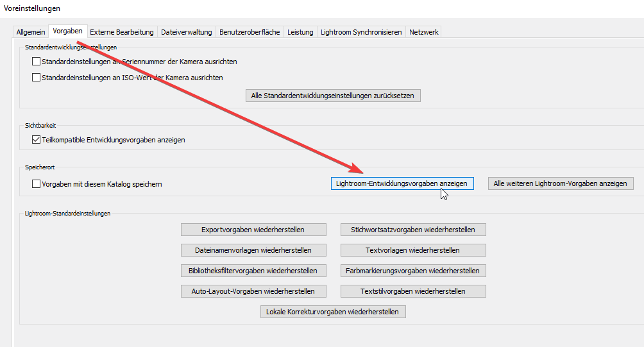Open Lightroom Synchronisieren tab
The image size is (644, 347).
coord(361,32)
